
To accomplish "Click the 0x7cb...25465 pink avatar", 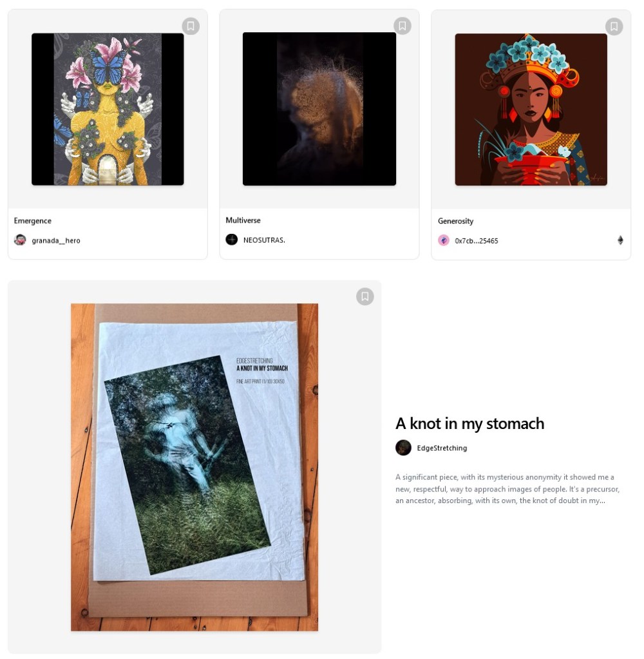I will 444,240.
